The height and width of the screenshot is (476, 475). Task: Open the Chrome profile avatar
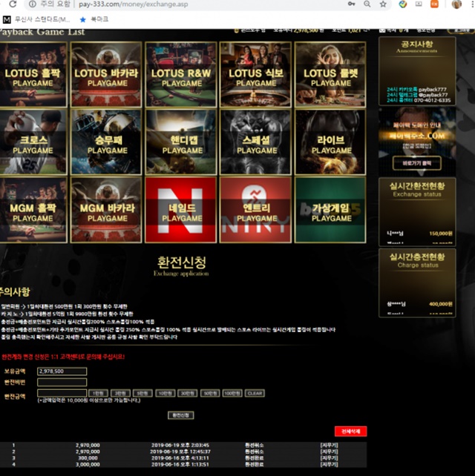tap(456, 4)
